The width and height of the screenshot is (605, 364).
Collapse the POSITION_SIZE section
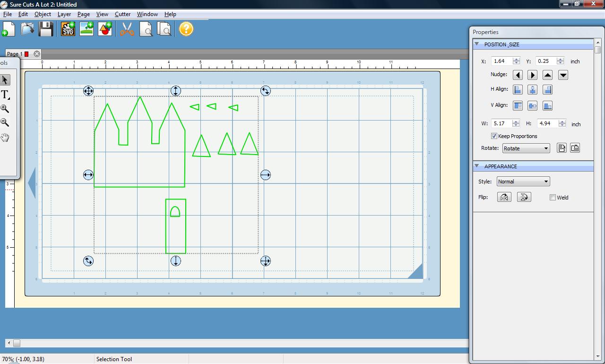point(477,44)
